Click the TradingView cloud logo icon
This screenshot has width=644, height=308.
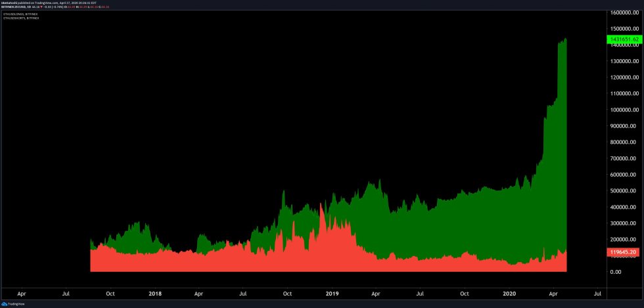(x=5, y=304)
